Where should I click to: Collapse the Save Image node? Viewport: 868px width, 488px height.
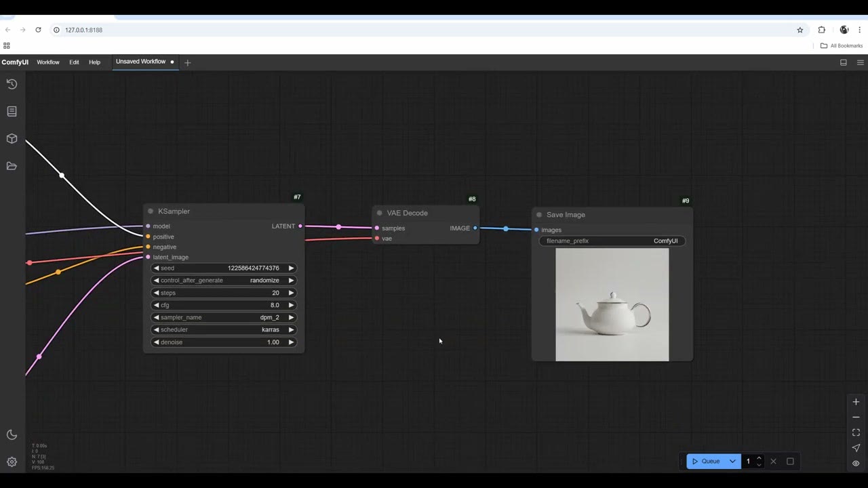tap(539, 215)
